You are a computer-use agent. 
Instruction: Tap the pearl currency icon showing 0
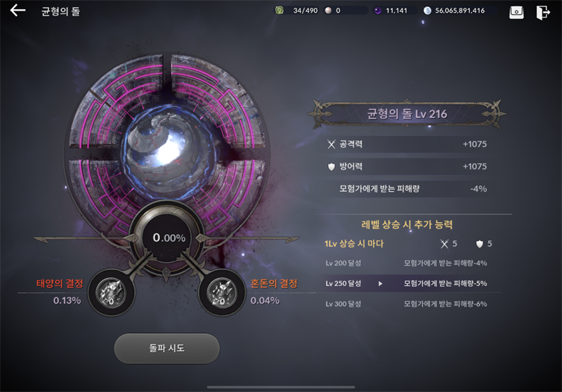click(x=328, y=11)
